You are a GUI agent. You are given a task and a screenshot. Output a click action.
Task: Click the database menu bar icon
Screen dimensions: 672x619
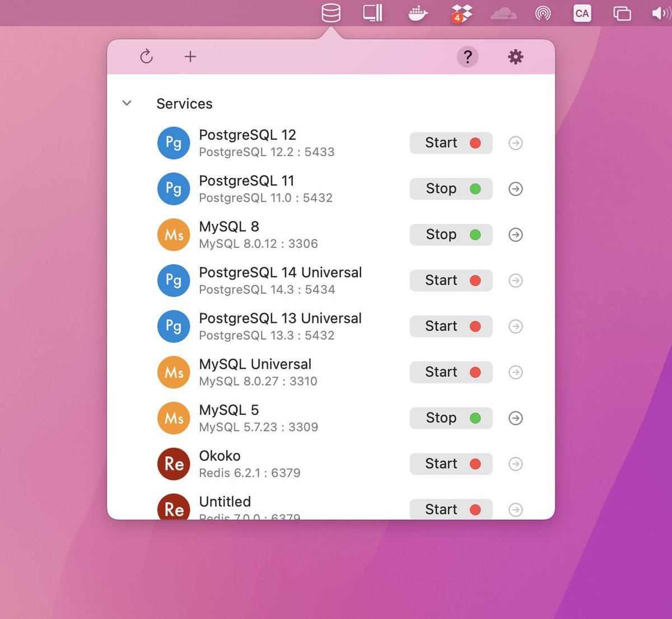pos(331,13)
